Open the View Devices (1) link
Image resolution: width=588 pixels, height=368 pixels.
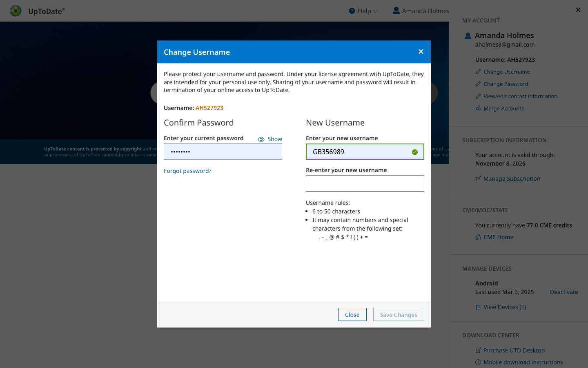click(505, 307)
